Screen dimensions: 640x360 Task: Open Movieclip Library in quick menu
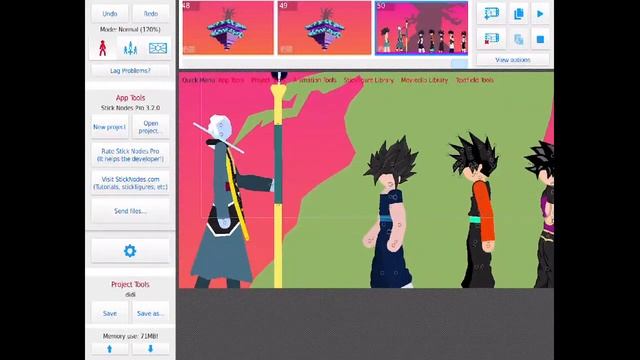424,80
